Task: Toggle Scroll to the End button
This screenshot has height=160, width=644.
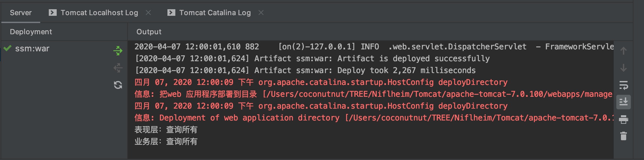Action: tap(623, 102)
